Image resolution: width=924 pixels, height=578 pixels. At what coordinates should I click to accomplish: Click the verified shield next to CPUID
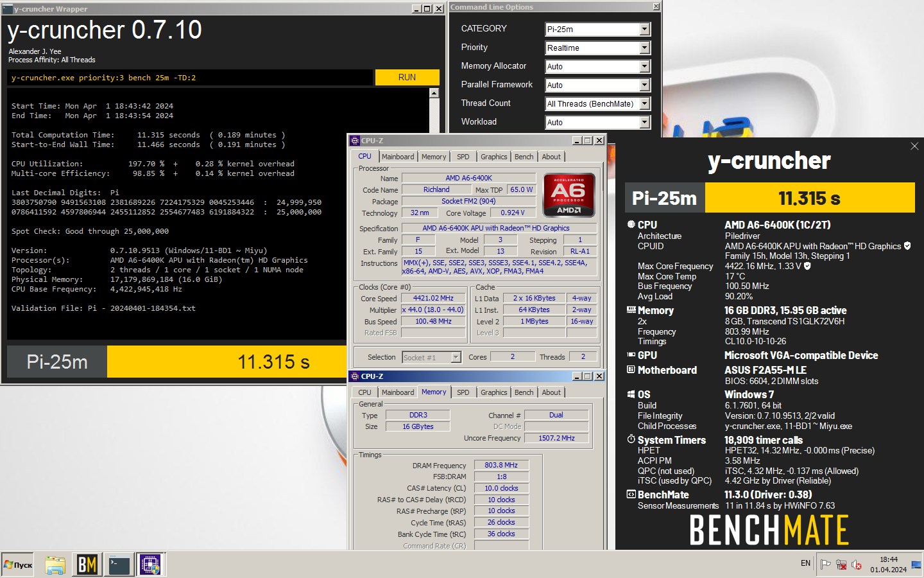[x=907, y=246]
